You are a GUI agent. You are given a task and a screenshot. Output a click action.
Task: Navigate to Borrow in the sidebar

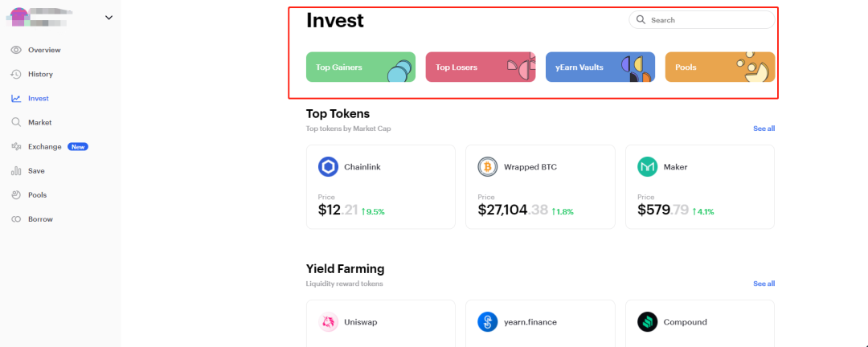coord(40,218)
